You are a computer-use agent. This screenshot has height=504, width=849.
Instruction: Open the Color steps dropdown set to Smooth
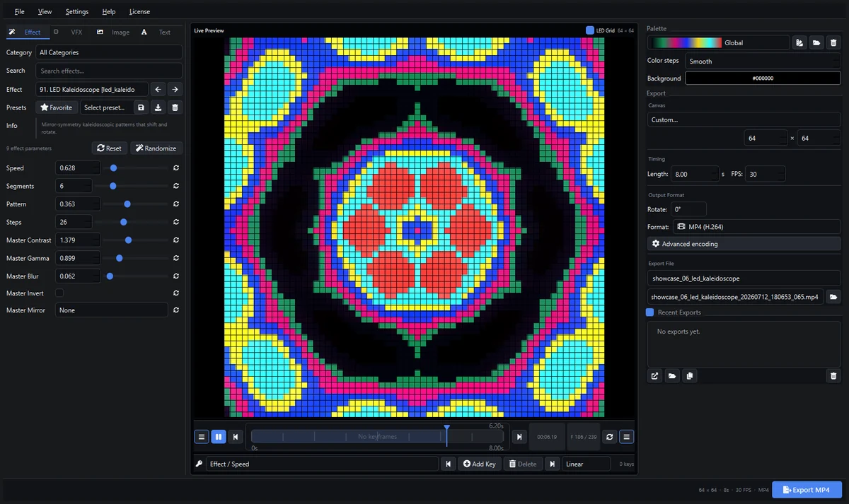tap(763, 61)
